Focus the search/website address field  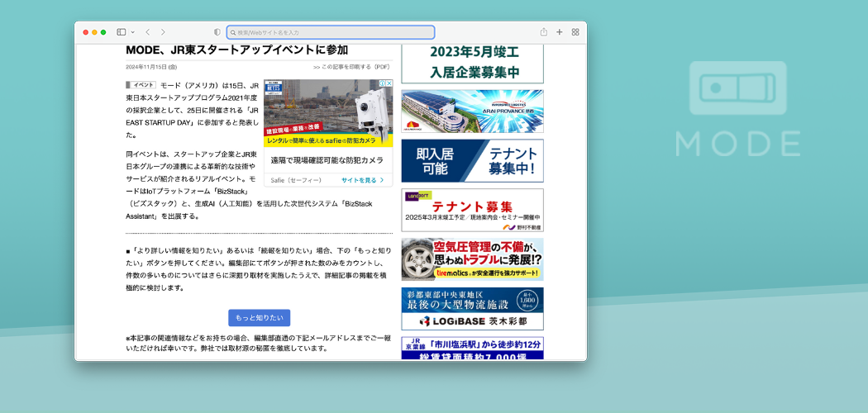pyautogui.click(x=331, y=32)
